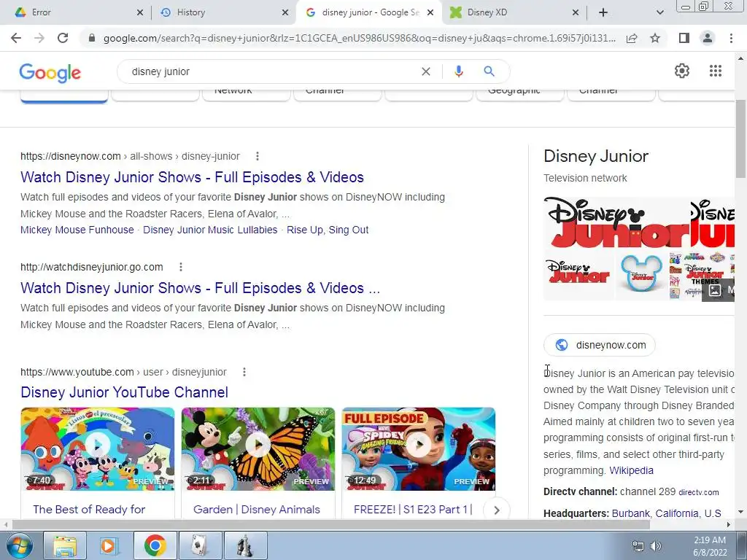Click the vertical page scrollbar thumb

pos(741,138)
